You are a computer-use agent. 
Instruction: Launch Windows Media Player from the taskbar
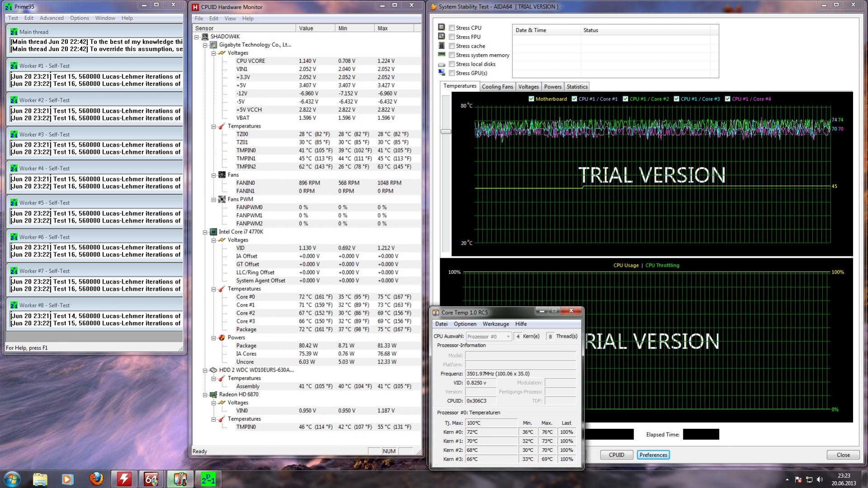click(x=67, y=479)
